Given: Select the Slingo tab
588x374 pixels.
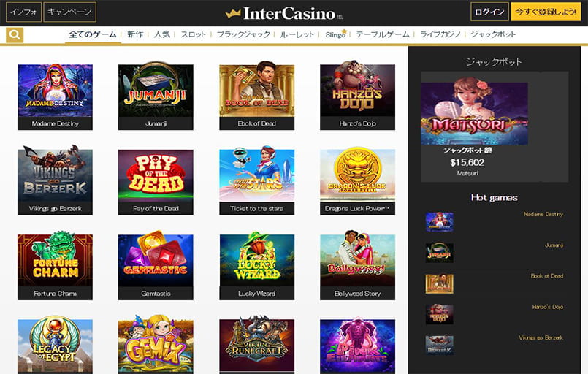Looking at the screenshot, I should (x=335, y=34).
